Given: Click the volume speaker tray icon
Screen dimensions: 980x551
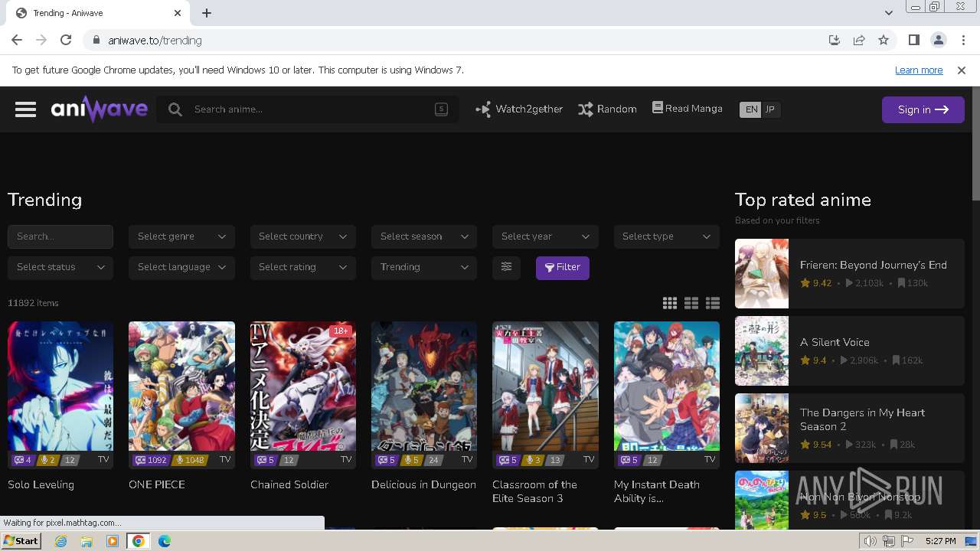Looking at the screenshot, I should click(871, 541).
